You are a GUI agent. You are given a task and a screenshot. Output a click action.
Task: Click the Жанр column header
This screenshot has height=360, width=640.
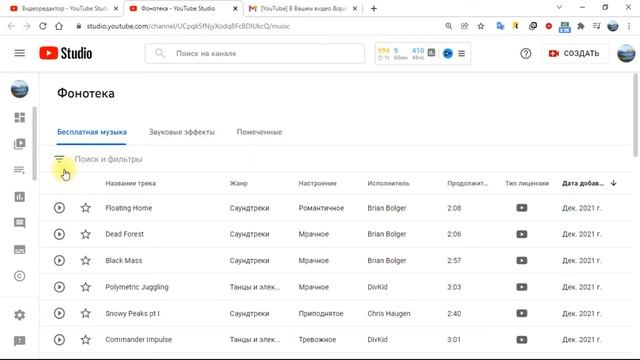tap(238, 183)
